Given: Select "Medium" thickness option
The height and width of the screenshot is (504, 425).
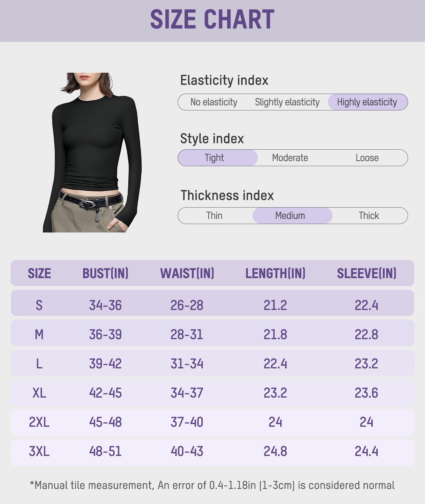Looking at the screenshot, I should coord(290,216).
